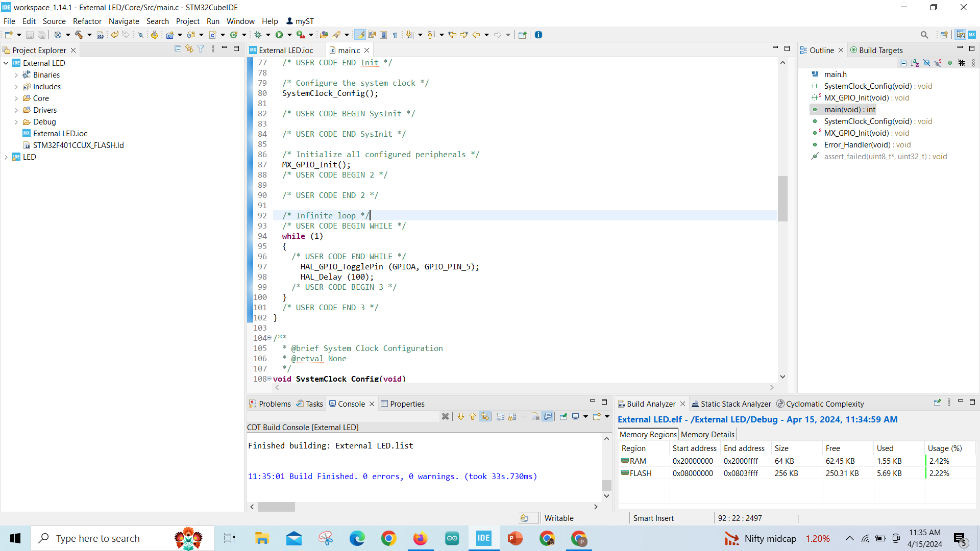This screenshot has width=980, height=551.
Task: Click the Filter icon in Project Explorer
Action: click(201, 49)
